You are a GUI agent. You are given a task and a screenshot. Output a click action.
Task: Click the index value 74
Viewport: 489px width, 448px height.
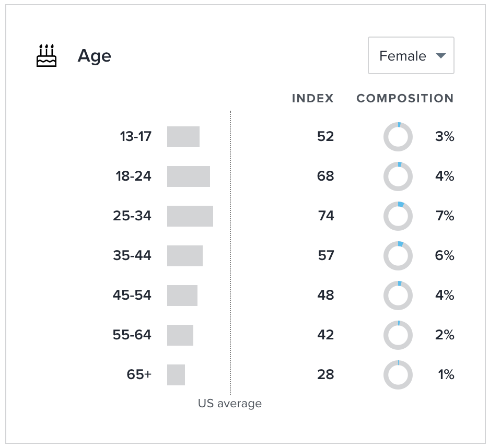point(325,216)
